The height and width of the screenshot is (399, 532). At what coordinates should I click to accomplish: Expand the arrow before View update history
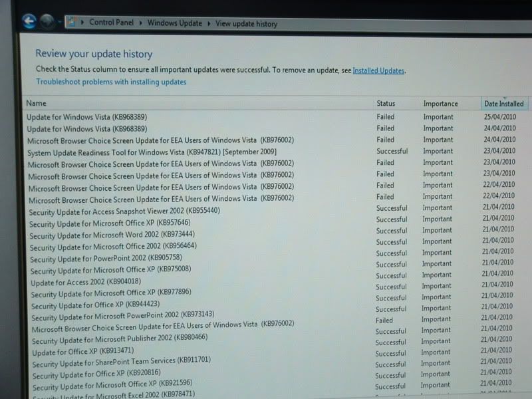coord(209,23)
